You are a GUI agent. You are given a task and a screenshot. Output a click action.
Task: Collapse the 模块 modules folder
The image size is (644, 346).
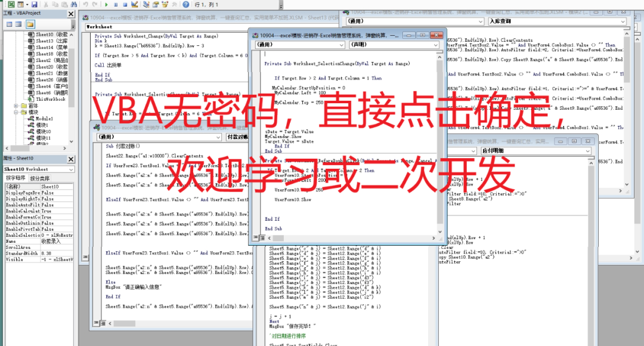(16, 112)
